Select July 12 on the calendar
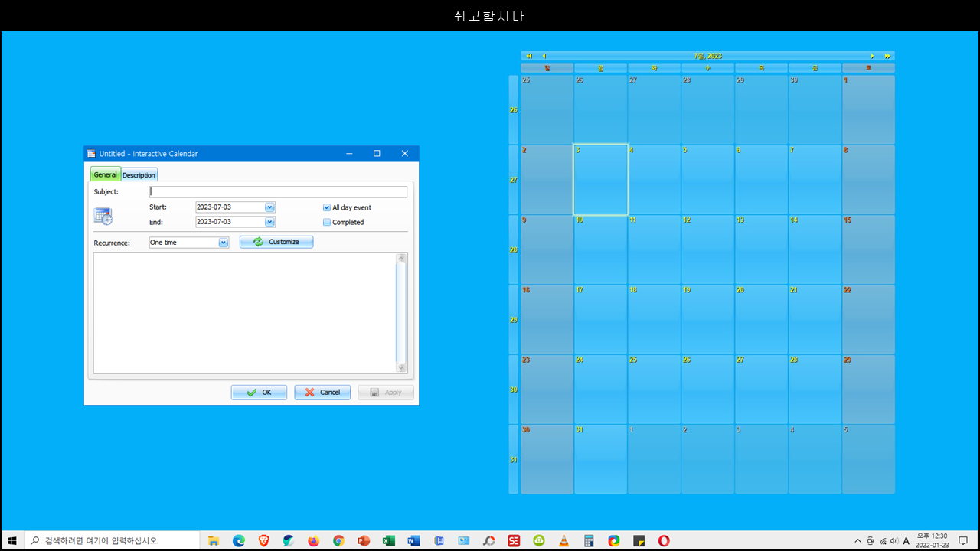This screenshot has width=980, height=551. tap(707, 249)
